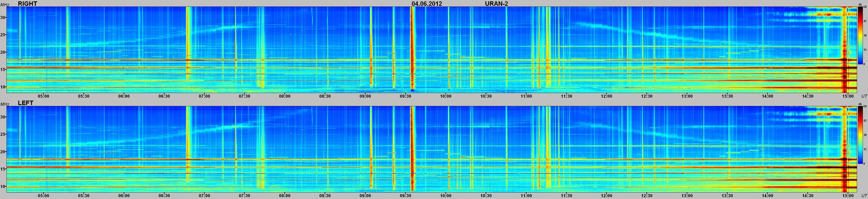Click the 14:30 time tick under the LEFT panel
The image size is (868, 199).
[x=808, y=196]
